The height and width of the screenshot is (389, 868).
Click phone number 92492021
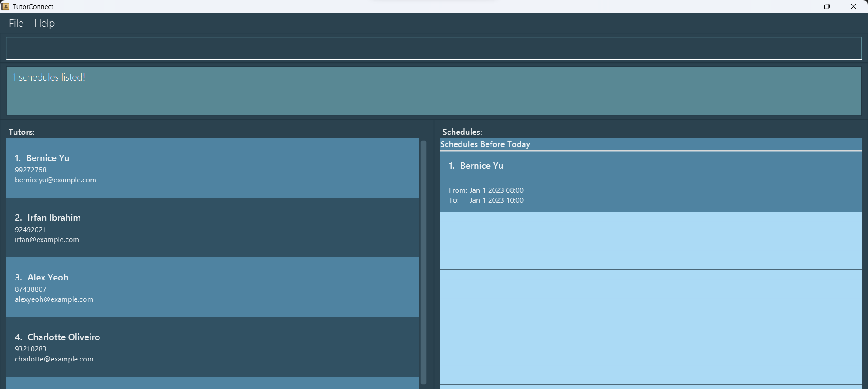pos(31,230)
